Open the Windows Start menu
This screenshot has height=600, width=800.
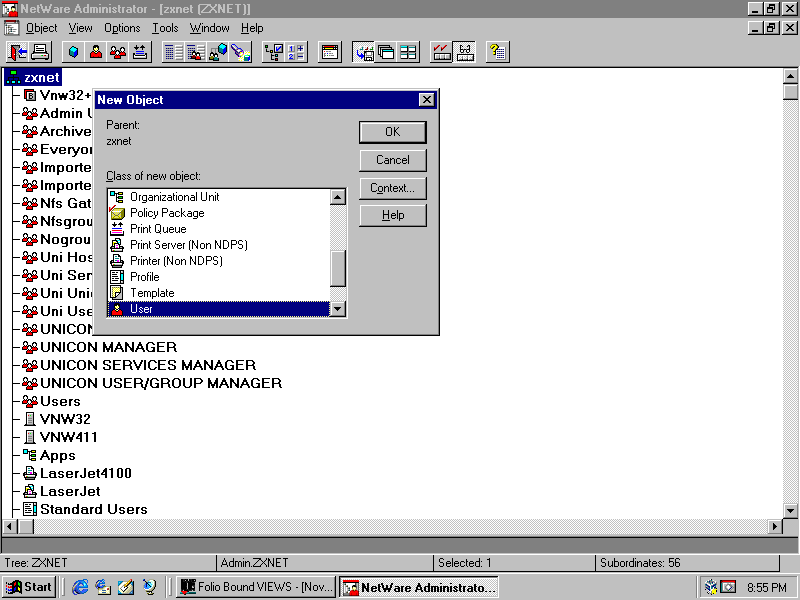click(30, 587)
